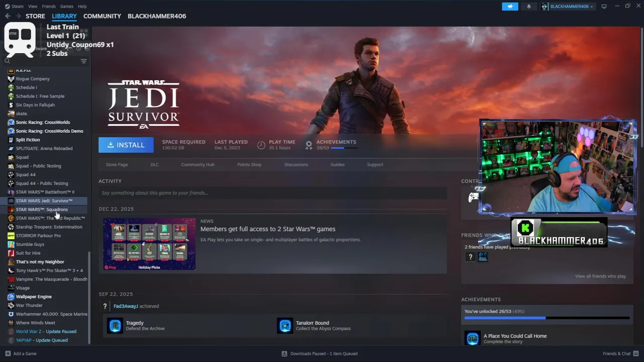Open the View menu
This screenshot has height=362, width=644.
click(x=33, y=7)
